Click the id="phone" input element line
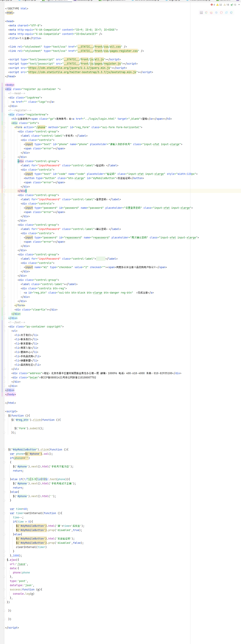 click(103, 145)
